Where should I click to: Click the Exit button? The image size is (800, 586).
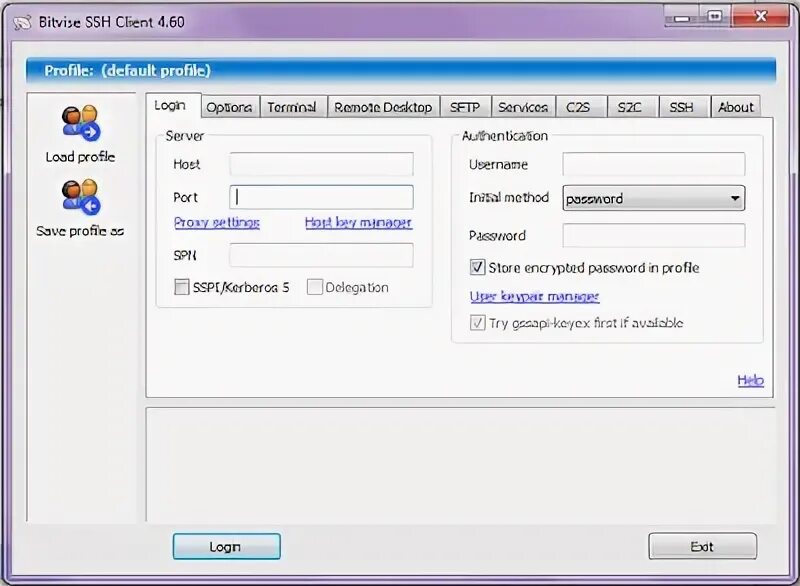pyautogui.click(x=703, y=546)
